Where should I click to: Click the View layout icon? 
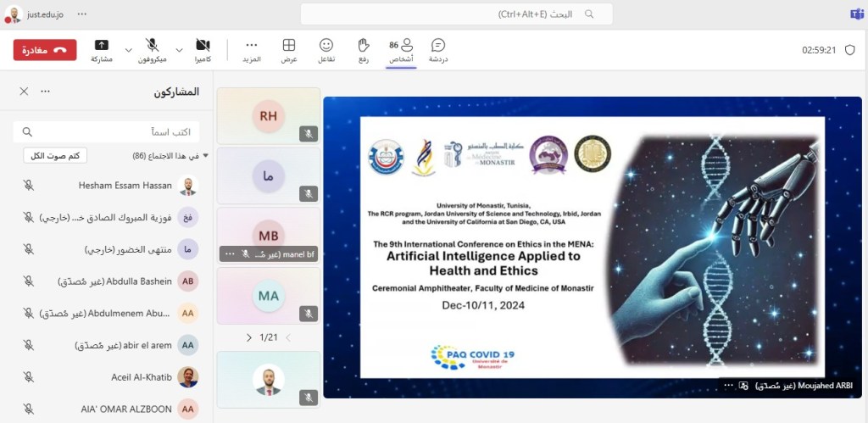pos(289,49)
